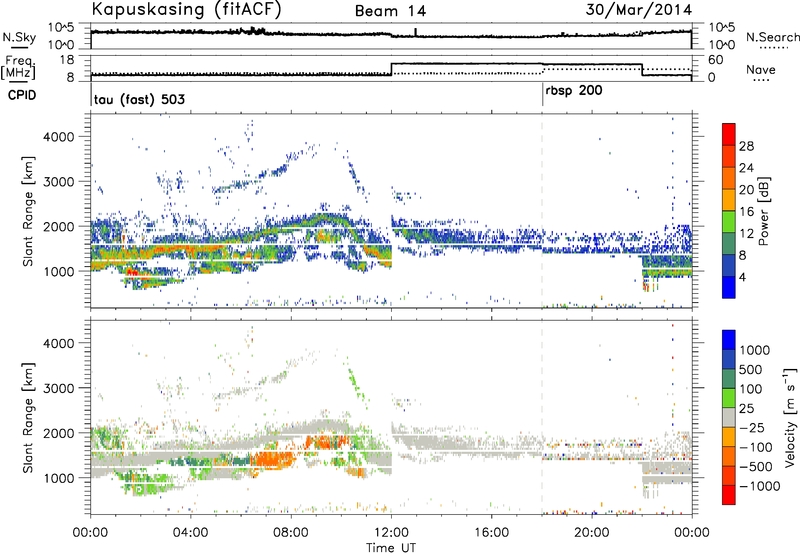Click the Velocity colorbar segment between 100 and 500

click(729, 379)
